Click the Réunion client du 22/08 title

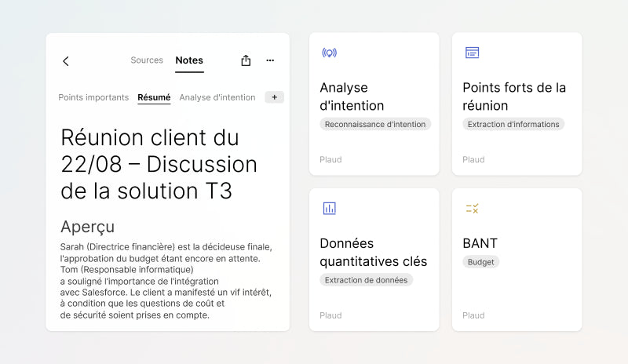coord(159,164)
